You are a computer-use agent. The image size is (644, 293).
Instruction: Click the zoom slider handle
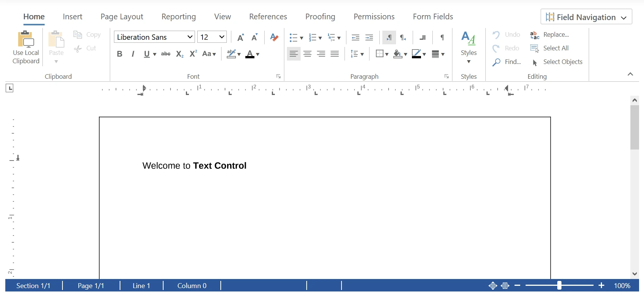[559, 285]
